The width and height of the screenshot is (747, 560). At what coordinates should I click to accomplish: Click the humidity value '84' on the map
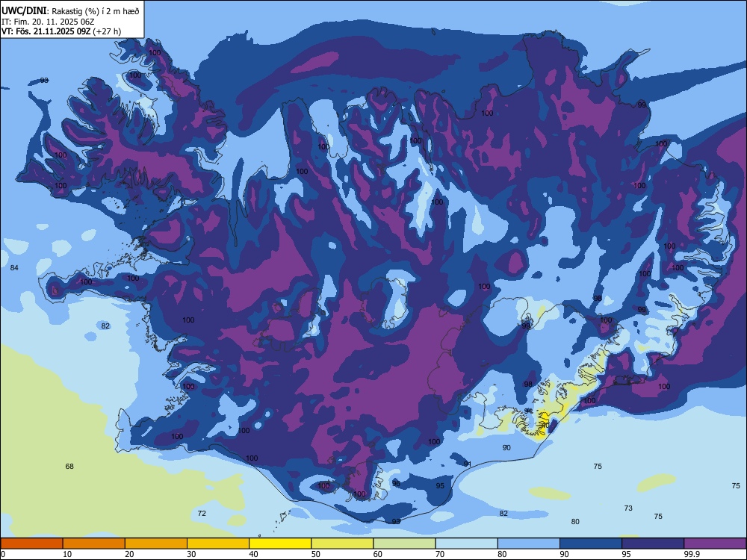[x=14, y=267]
